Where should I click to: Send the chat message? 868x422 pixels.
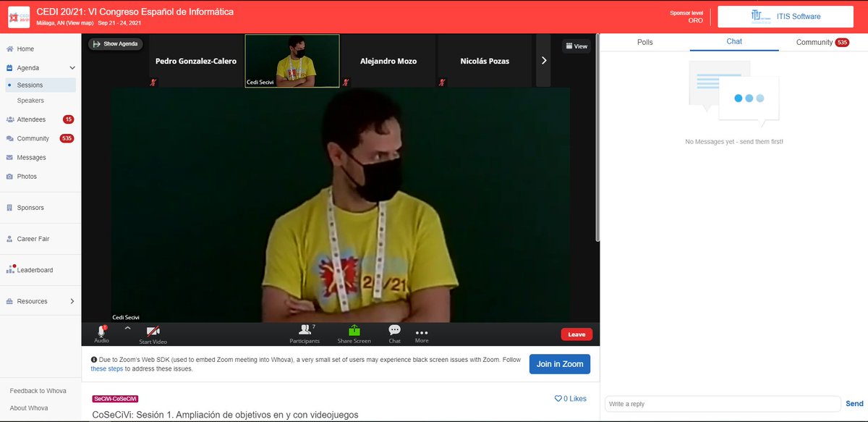[854, 403]
